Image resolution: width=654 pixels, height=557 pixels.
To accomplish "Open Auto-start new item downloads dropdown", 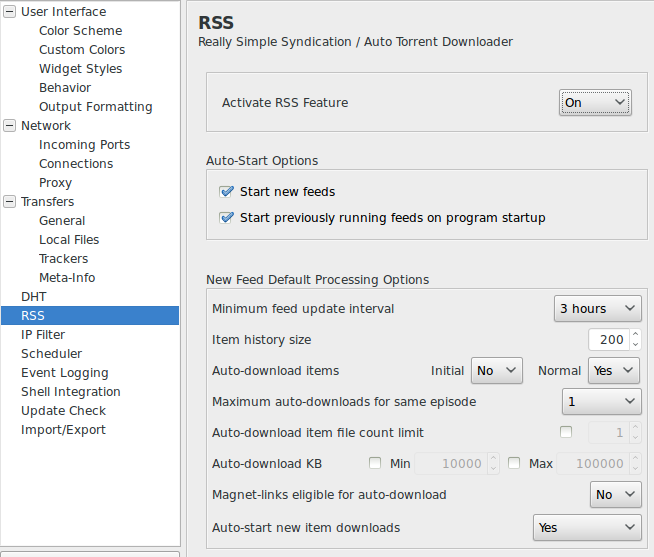I will (x=587, y=527).
